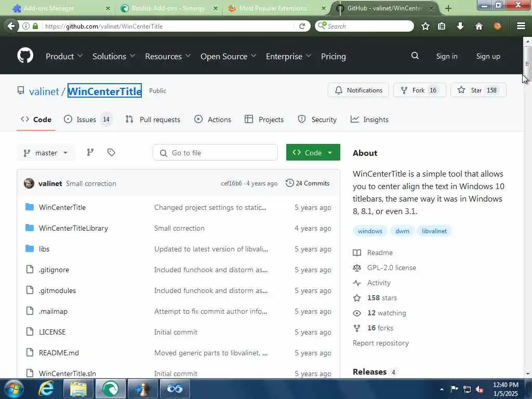Click the browser Search box

(x=364, y=26)
